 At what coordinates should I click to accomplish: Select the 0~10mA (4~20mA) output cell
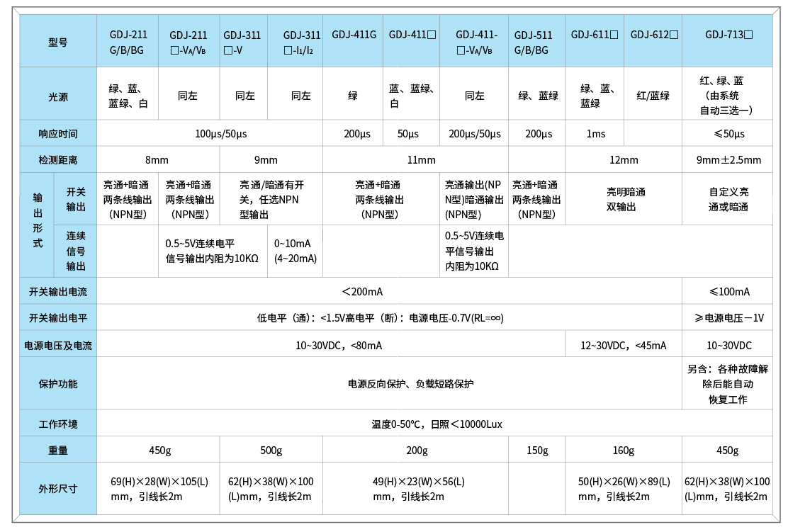point(295,251)
